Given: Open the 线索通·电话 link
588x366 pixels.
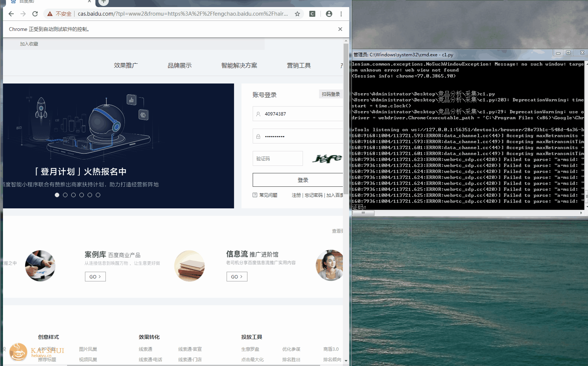Looking at the screenshot, I should click(x=151, y=360).
